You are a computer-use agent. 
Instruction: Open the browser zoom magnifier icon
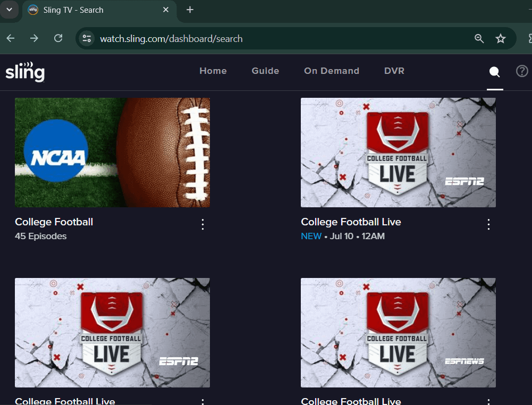click(x=479, y=38)
